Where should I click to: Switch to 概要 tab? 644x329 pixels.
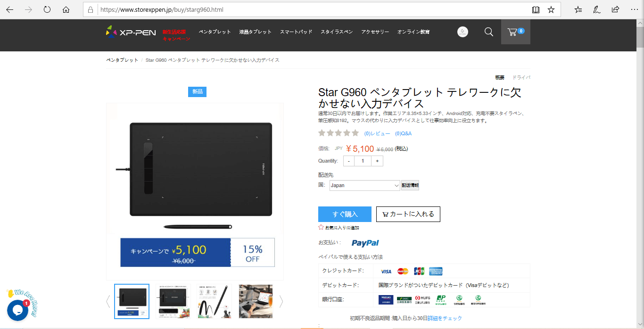(x=500, y=78)
